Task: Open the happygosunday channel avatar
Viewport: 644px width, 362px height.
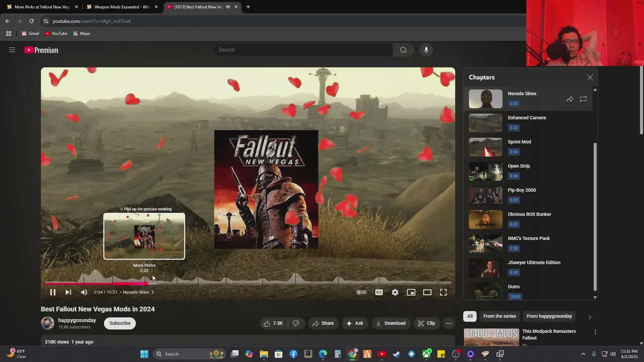Action: tap(48, 323)
